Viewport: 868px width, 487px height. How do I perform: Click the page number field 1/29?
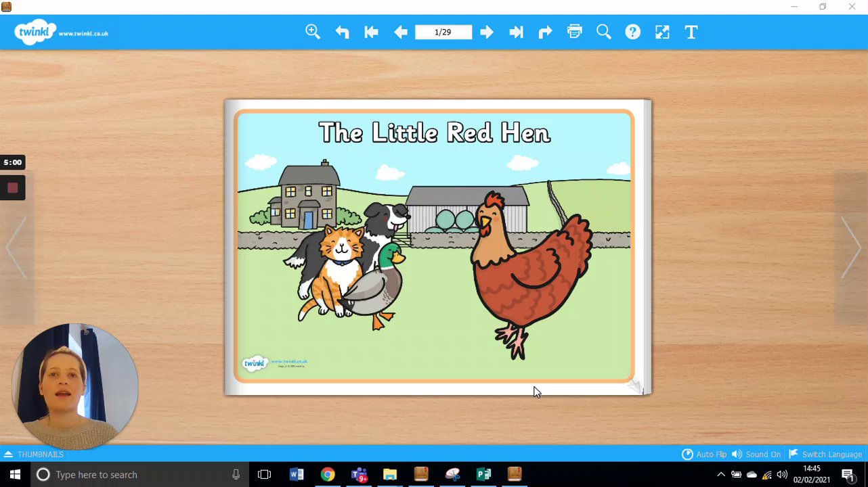[443, 32]
